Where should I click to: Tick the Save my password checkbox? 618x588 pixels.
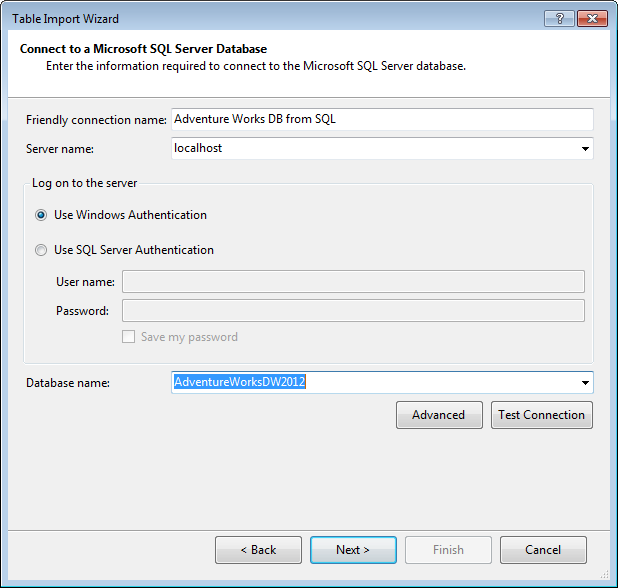(x=128, y=337)
